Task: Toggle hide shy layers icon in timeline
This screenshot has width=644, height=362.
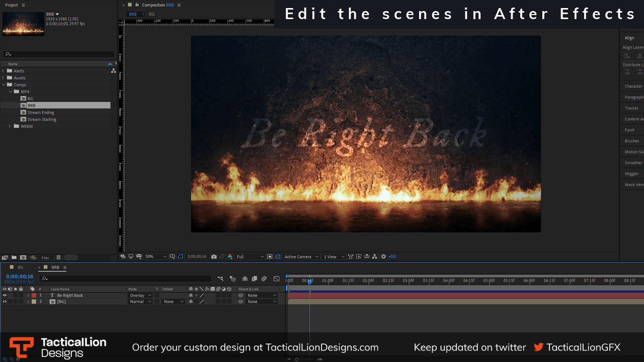Action: click(x=245, y=278)
